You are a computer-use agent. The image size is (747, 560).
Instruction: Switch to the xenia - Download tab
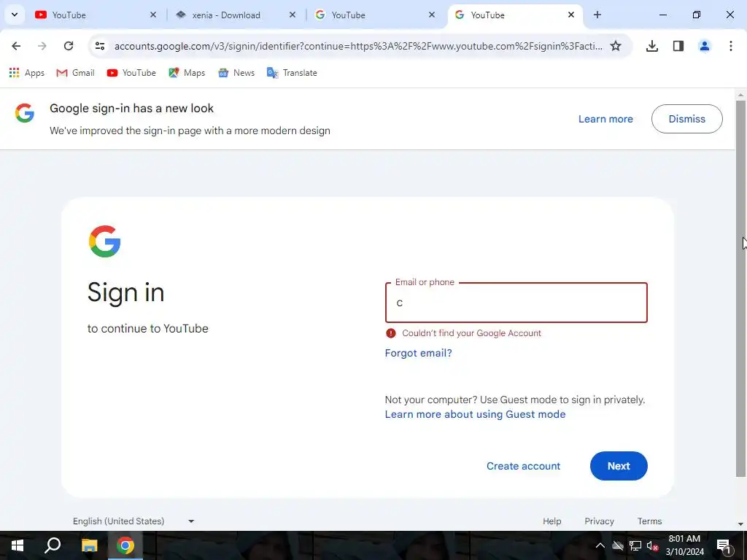226,15
